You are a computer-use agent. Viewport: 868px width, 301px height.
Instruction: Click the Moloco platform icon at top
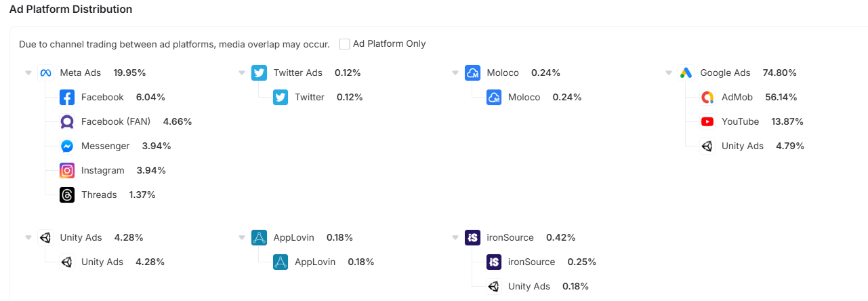[472, 73]
